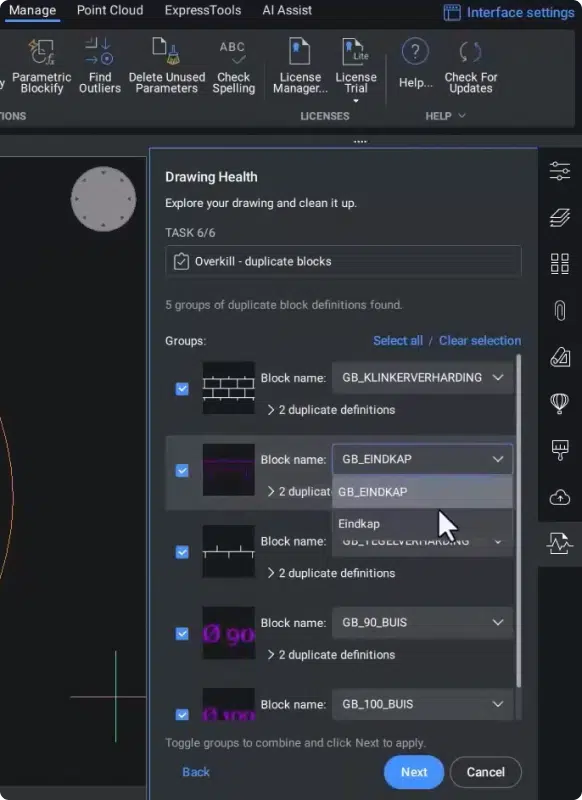Open the License Manager

pos(300,66)
